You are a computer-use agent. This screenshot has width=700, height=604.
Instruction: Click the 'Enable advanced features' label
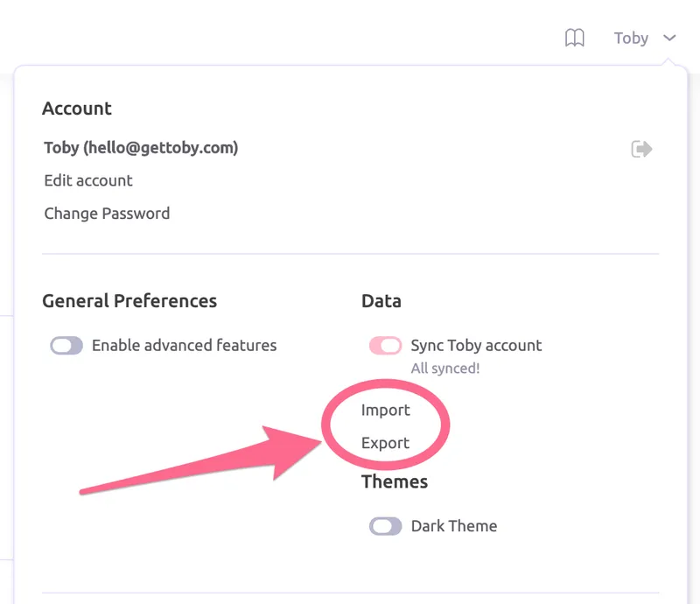(184, 346)
